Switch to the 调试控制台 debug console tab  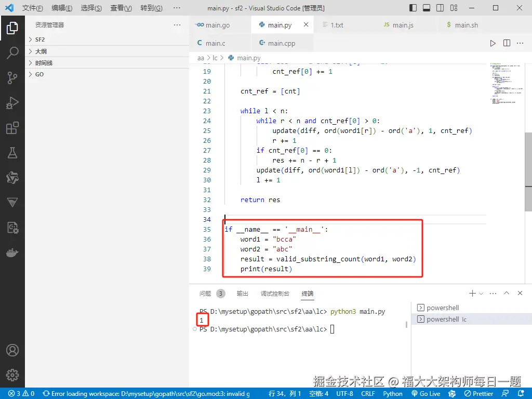point(275,294)
